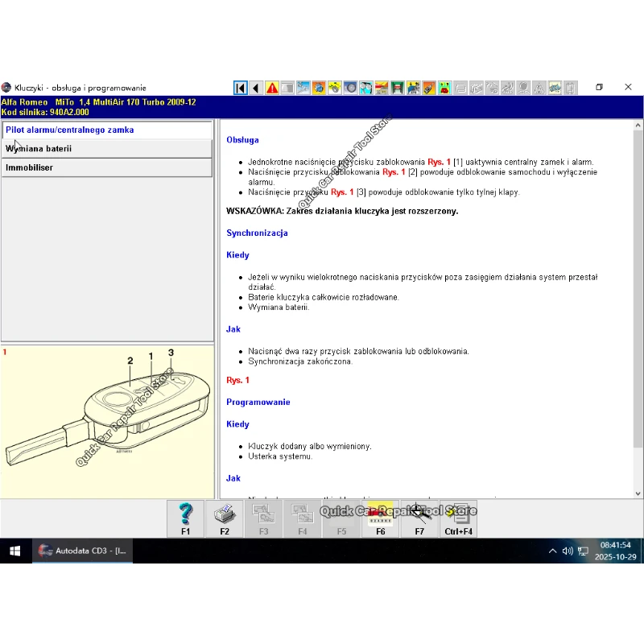Click 'Baterie kluczyka całkowicie rozładowane' text
644x644 pixels.
click(x=324, y=297)
